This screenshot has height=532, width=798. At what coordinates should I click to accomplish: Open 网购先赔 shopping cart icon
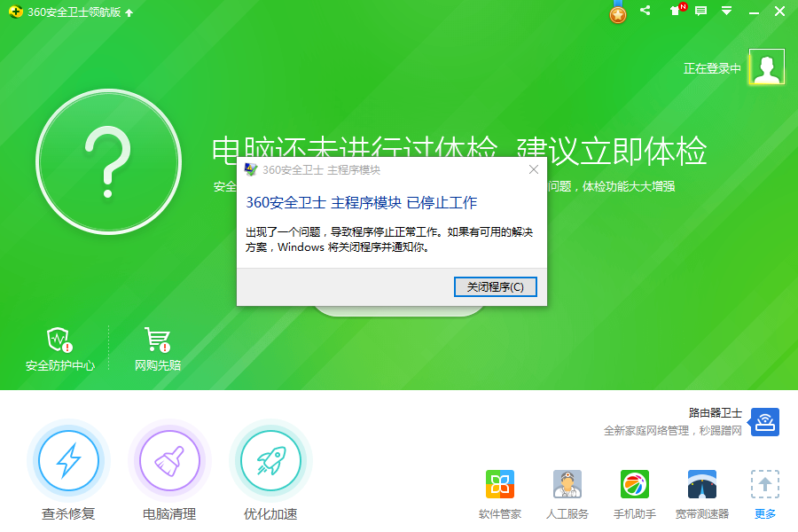157,340
